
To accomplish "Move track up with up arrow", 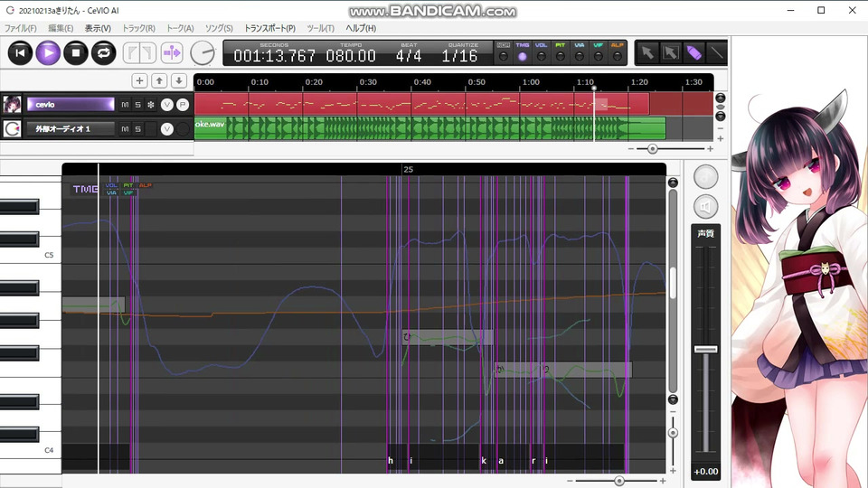I will tap(159, 80).
